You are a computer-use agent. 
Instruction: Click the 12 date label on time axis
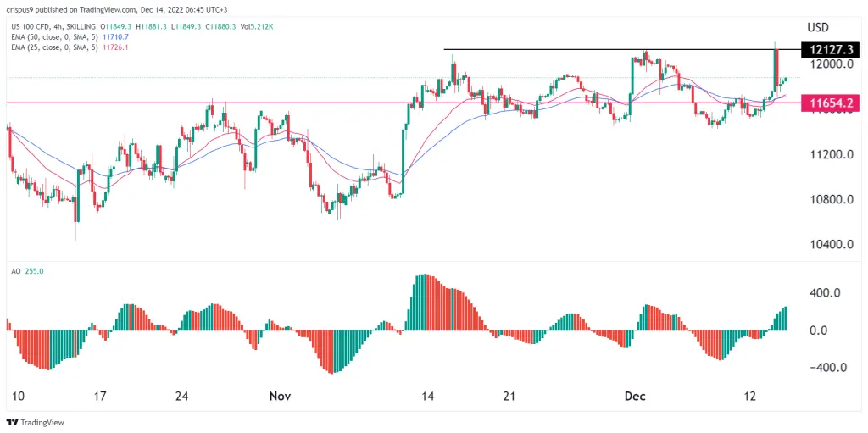tap(750, 397)
